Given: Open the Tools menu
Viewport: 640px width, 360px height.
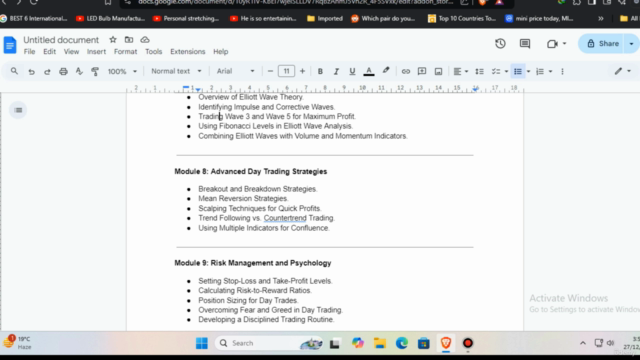Looking at the screenshot, I should click(153, 51).
